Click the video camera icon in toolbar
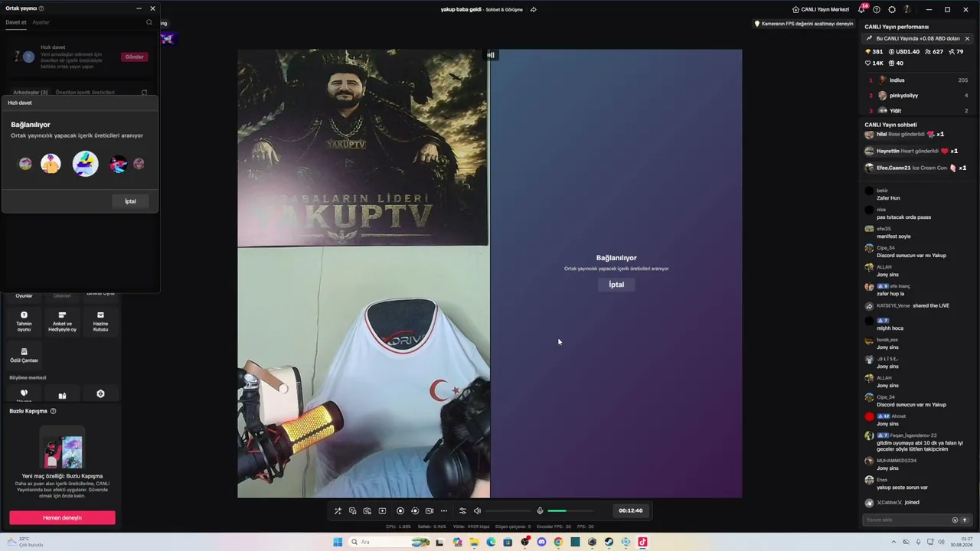The height and width of the screenshot is (551, 980). pos(430,511)
